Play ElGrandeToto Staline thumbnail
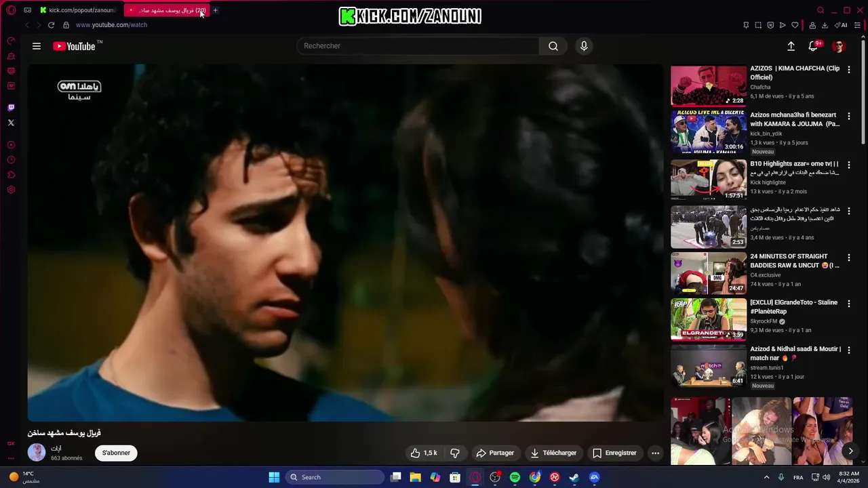Image resolution: width=868 pixels, height=488 pixels. [708, 319]
